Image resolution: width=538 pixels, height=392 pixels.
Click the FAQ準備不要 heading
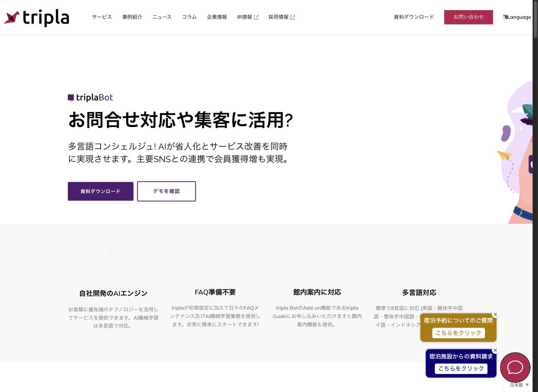click(x=215, y=292)
